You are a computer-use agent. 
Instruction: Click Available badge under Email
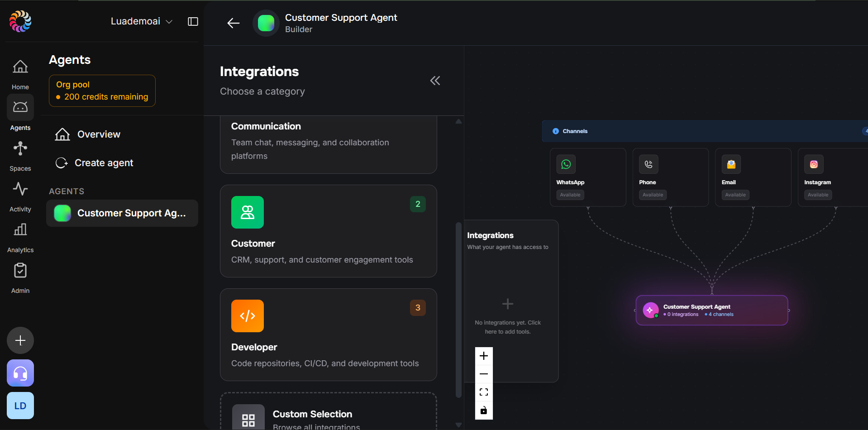(735, 195)
